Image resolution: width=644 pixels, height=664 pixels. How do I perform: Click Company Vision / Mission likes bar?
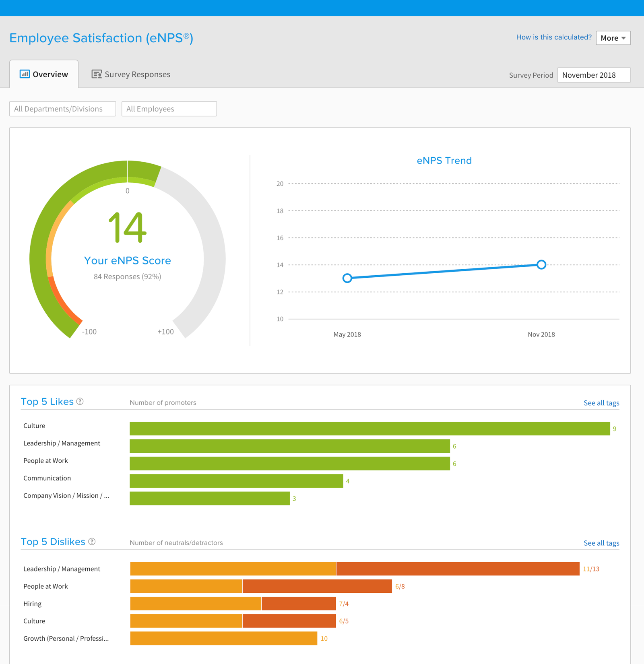pyautogui.click(x=210, y=498)
